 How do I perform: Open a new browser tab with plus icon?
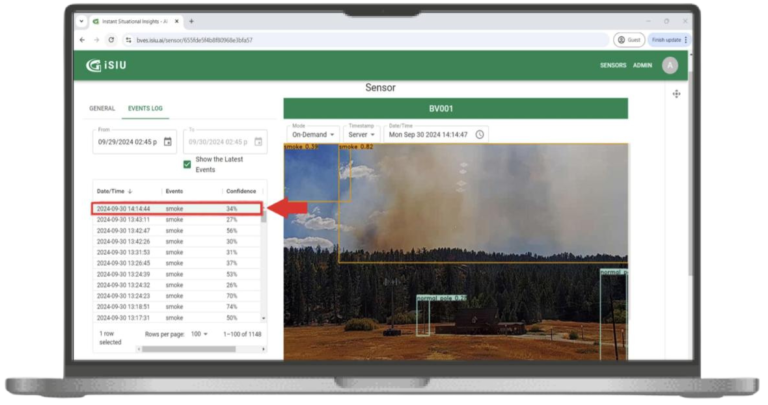(x=191, y=21)
